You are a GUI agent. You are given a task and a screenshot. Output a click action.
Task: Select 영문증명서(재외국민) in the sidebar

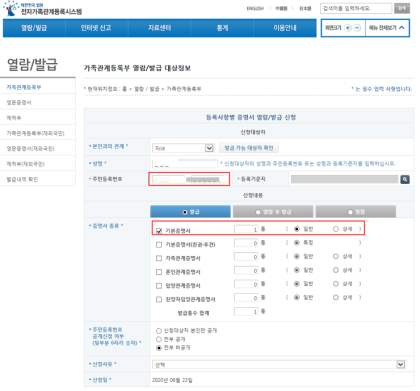pos(30,148)
